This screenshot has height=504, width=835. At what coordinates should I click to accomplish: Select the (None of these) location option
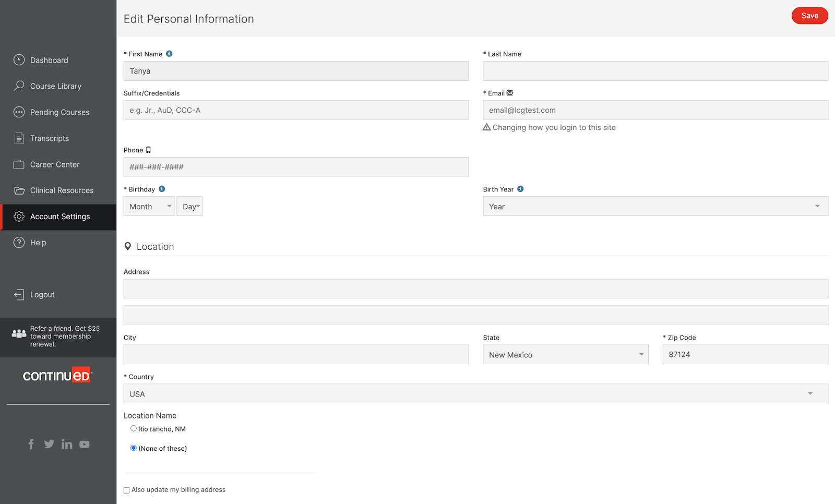[x=134, y=448]
